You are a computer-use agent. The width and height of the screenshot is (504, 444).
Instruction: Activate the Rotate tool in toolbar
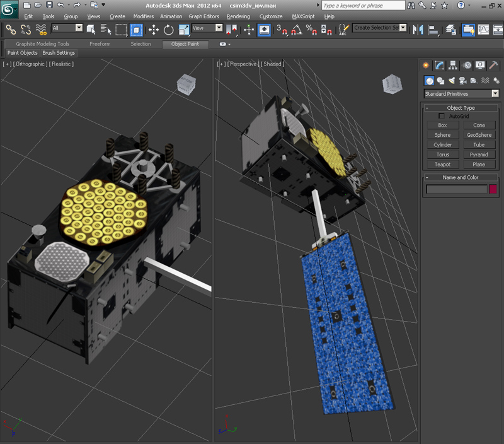(169, 29)
